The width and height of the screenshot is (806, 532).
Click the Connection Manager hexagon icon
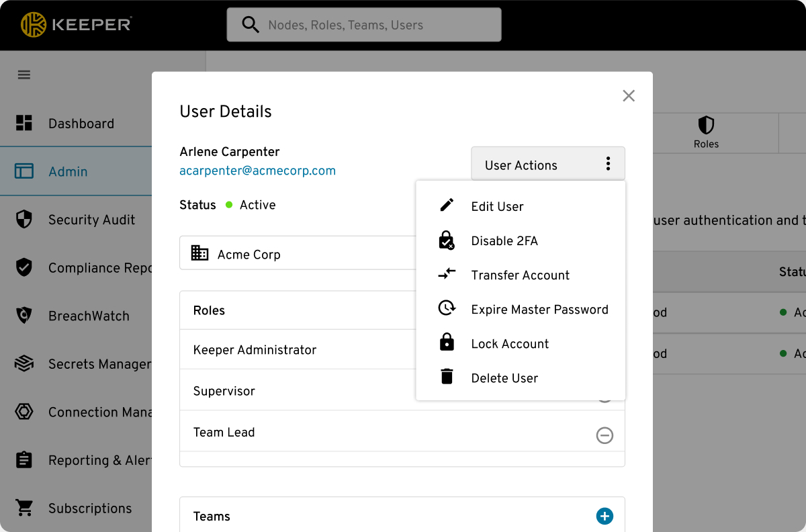(24, 412)
